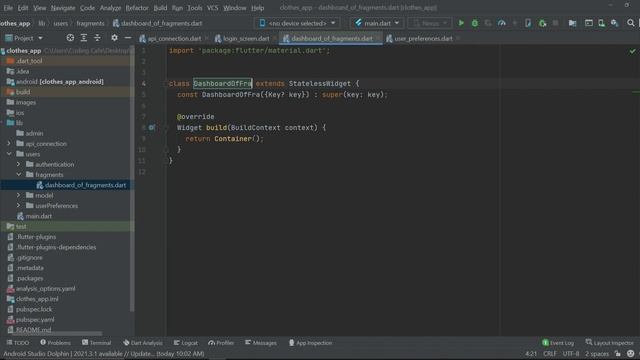Expand the api_connection folder
Image resolution: width=640 pixels, height=360 pixels.
click(x=9, y=144)
